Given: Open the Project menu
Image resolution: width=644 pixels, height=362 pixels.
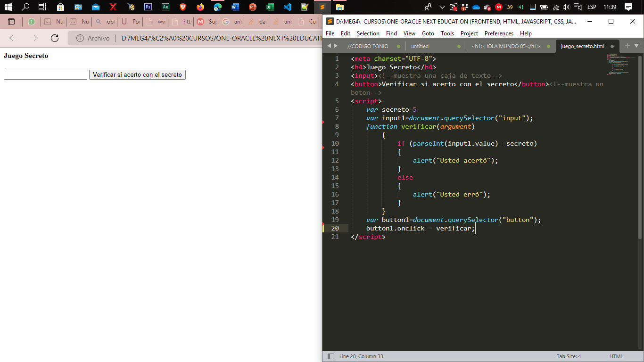Looking at the screenshot, I should point(469,33).
